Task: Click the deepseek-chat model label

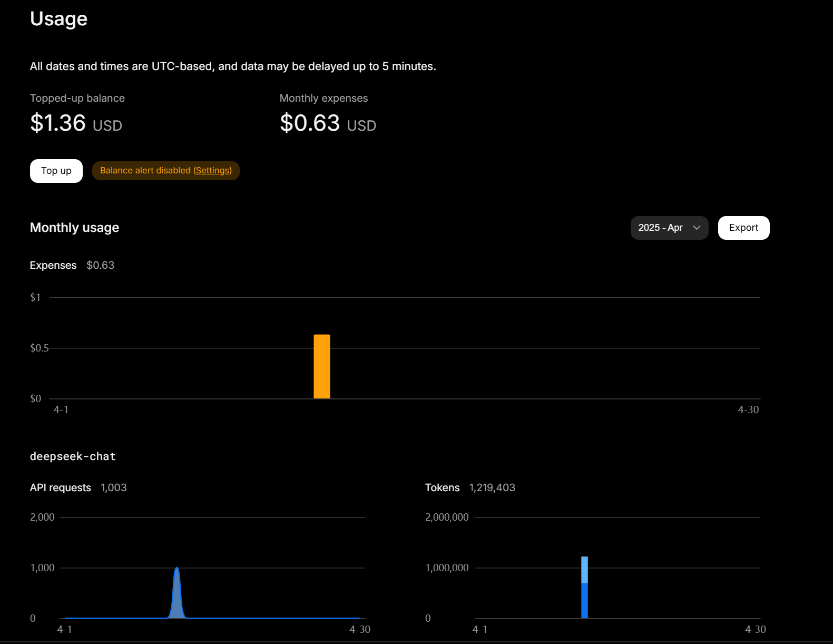Action: [x=73, y=456]
